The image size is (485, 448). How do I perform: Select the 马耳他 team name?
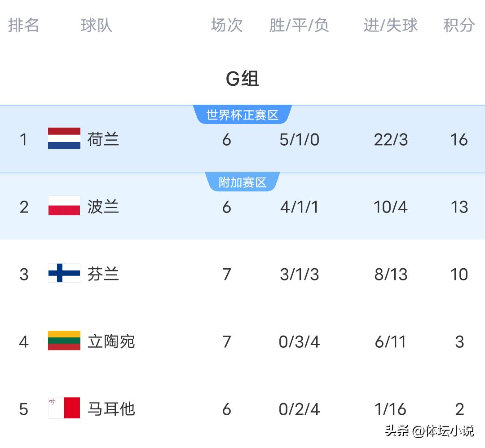coord(111,409)
